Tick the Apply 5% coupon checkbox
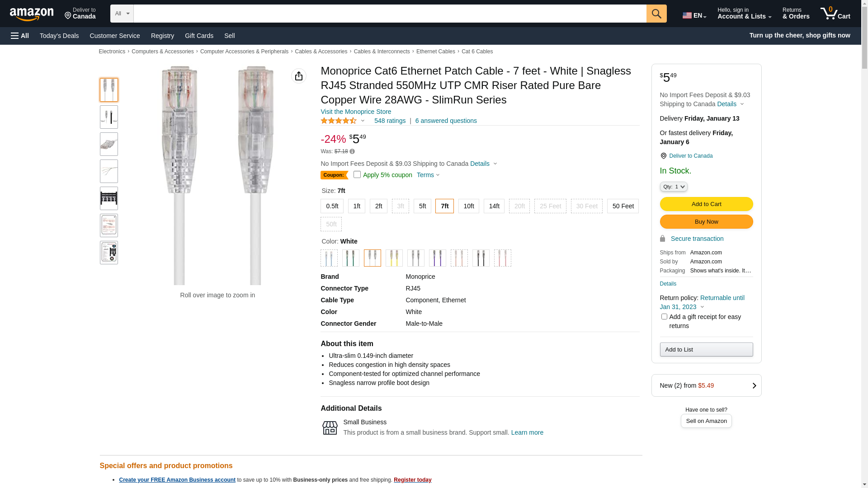868x488 pixels. (357, 174)
